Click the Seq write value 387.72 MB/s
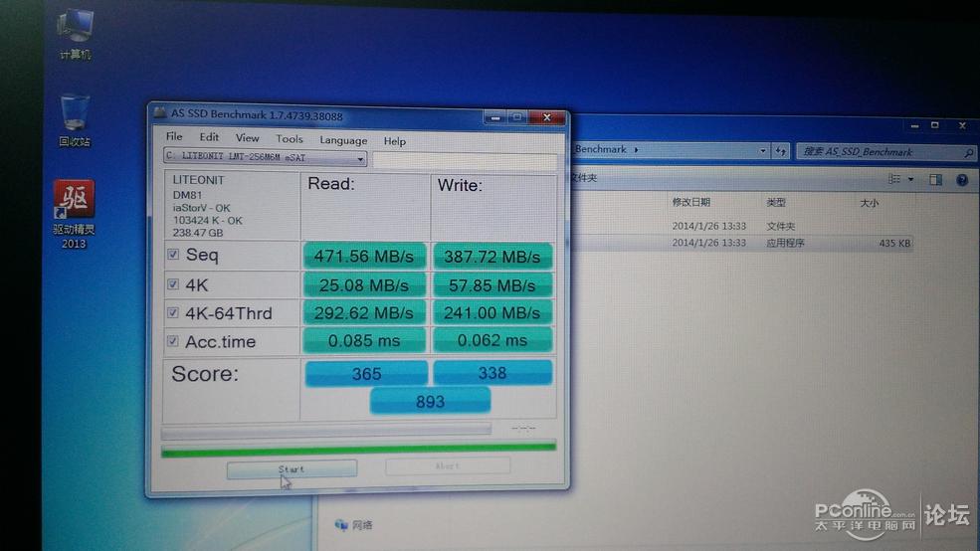This screenshot has width=980, height=551. click(x=491, y=257)
